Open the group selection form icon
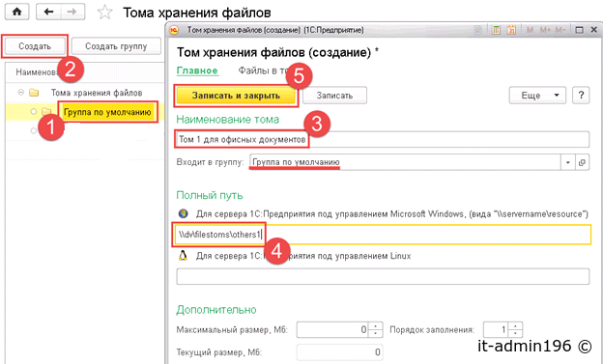 [583, 162]
